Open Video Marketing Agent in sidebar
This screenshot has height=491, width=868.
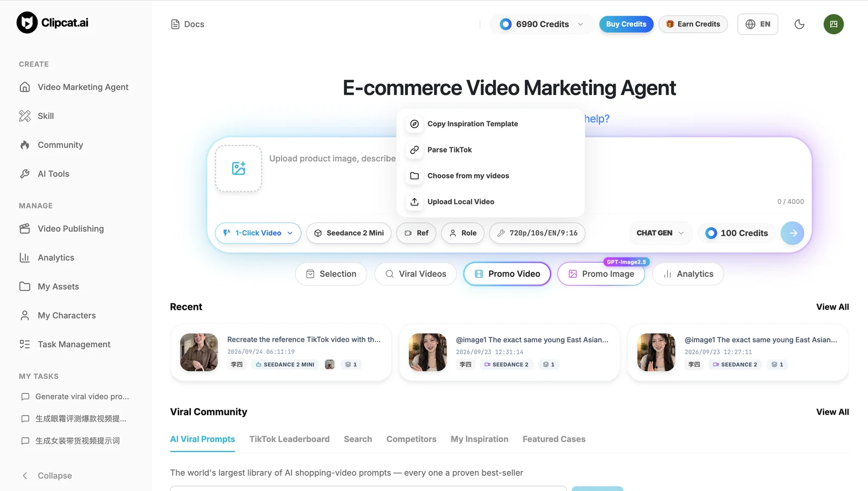[x=75, y=87]
